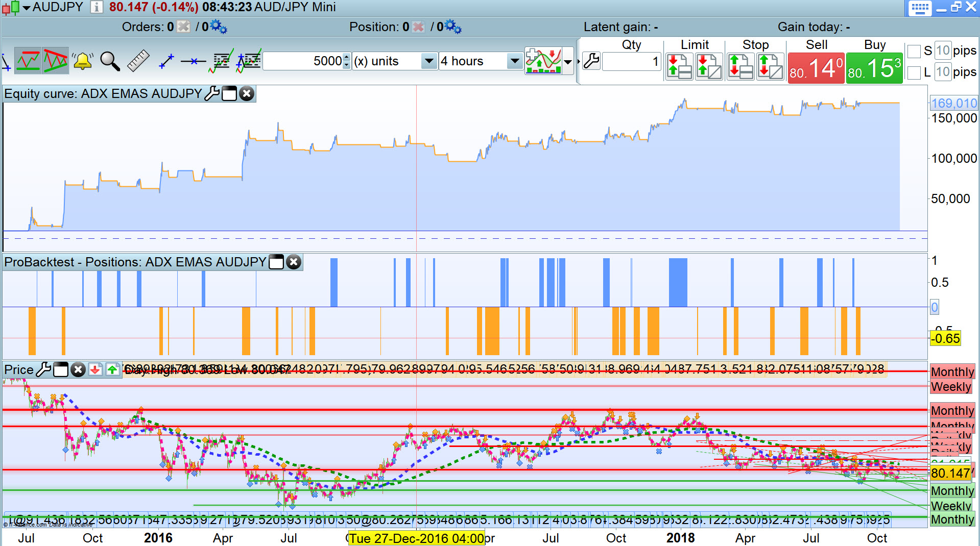Place a buy stop order, first Stop icon
980x546 pixels.
[740, 66]
